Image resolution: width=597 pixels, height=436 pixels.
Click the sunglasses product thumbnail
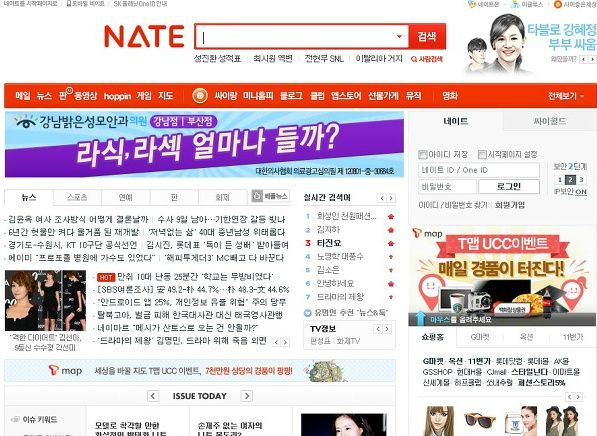[x=480, y=421]
